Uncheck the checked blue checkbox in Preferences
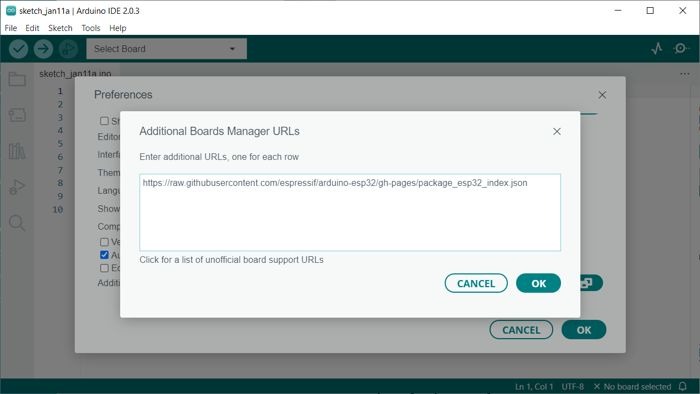This screenshot has height=394, width=700. tap(104, 255)
